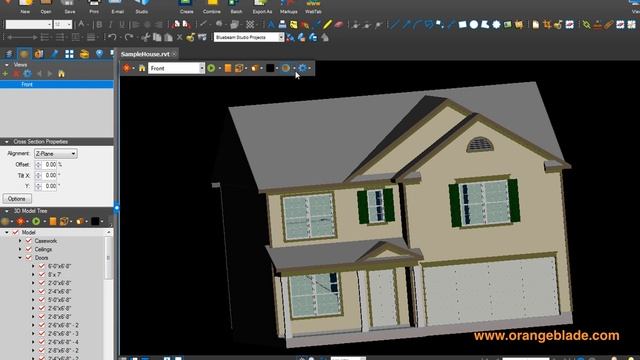This screenshot has height=360, width=640.
Task: Click the Options button
Action: [x=17, y=199]
